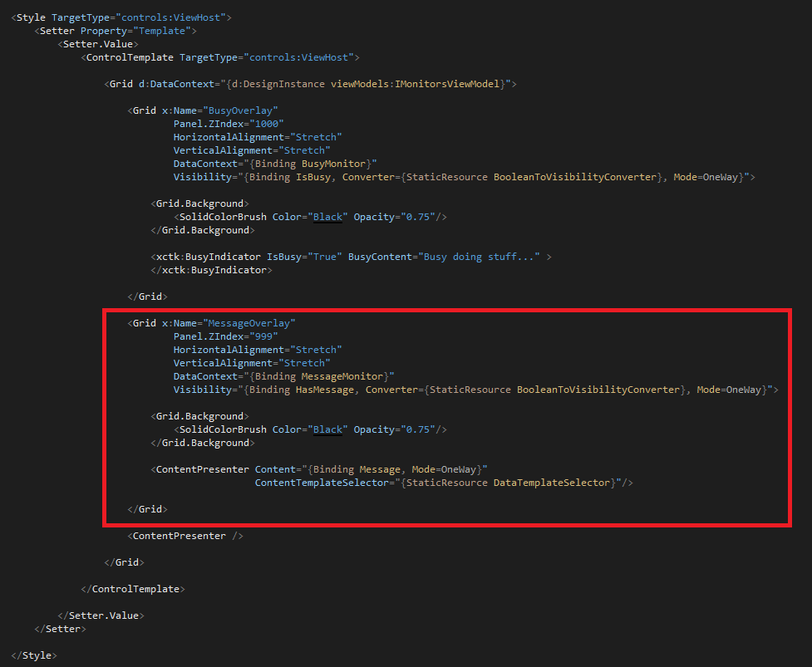Select the Panel.ZIndex value "999"
Image resolution: width=812 pixels, height=667 pixels.
(263, 337)
